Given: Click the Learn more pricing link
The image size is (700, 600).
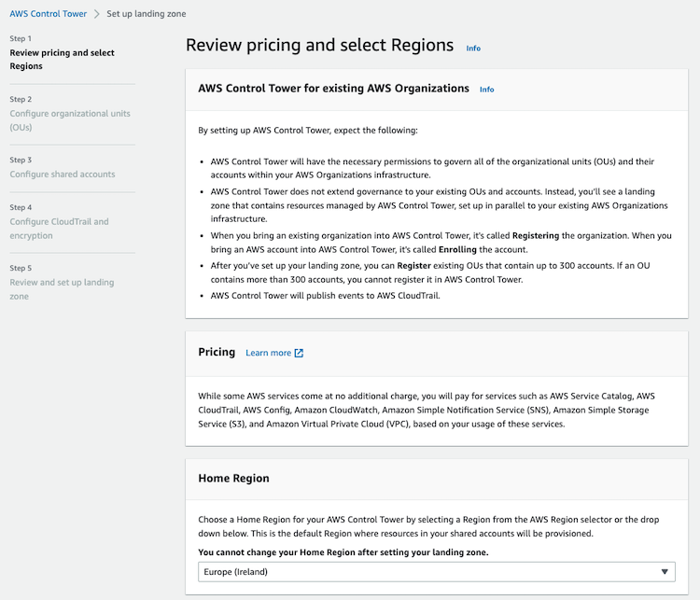Looking at the screenshot, I should pyautogui.click(x=268, y=353).
